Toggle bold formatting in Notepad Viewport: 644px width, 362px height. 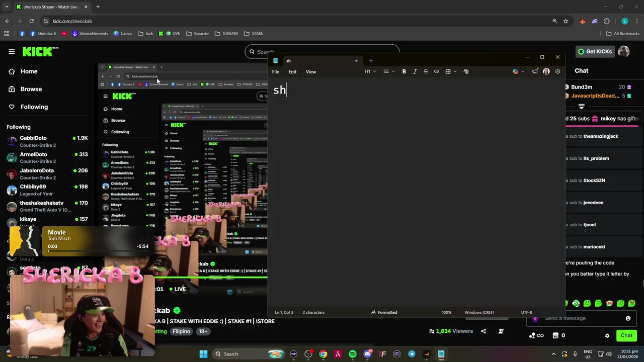pos(404,71)
